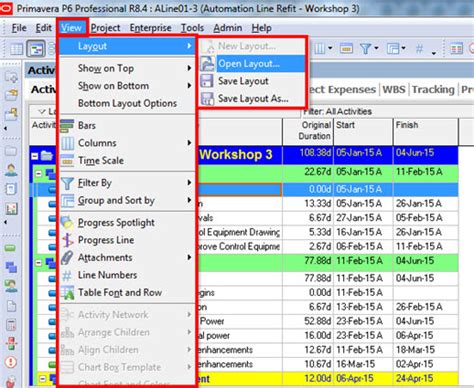Viewport: 474px width, 388px height.
Task: Close the open View menu
Action: click(x=71, y=28)
